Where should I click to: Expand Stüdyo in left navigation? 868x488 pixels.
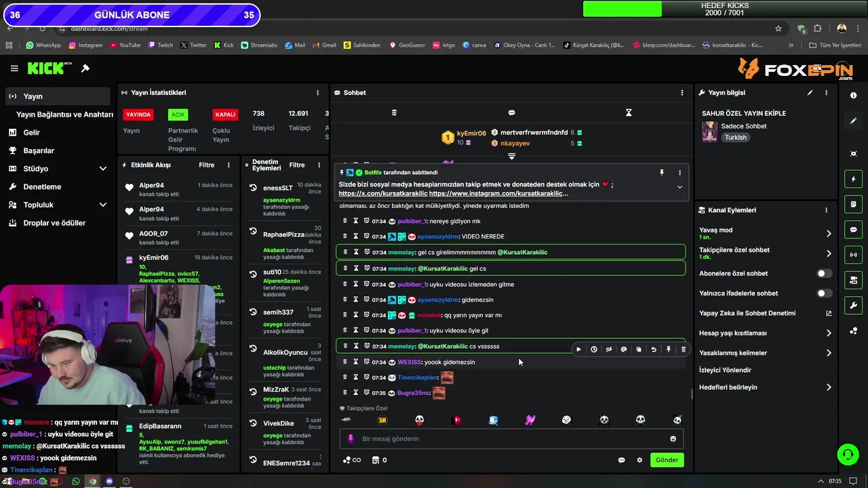point(103,169)
